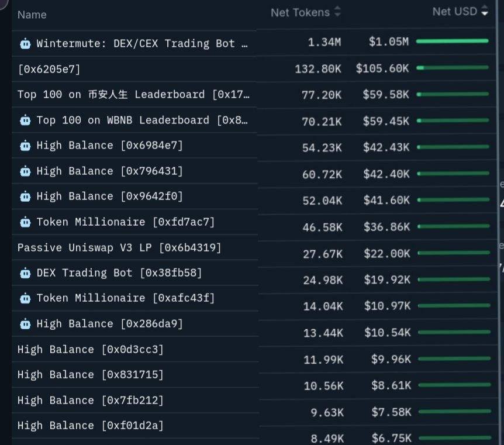Image resolution: width=504 pixels, height=445 pixels.
Task: Click the $6.75K net USD value
Action: (x=392, y=438)
